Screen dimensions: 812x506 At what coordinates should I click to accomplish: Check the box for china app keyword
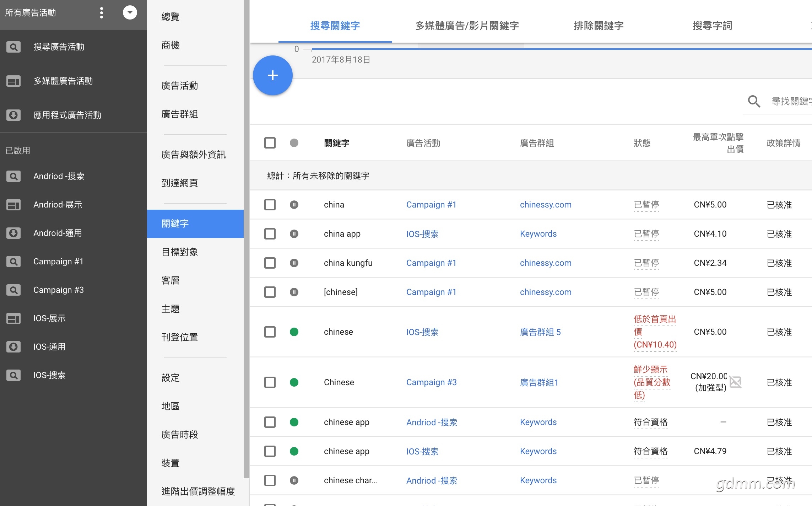(x=270, y=234)
